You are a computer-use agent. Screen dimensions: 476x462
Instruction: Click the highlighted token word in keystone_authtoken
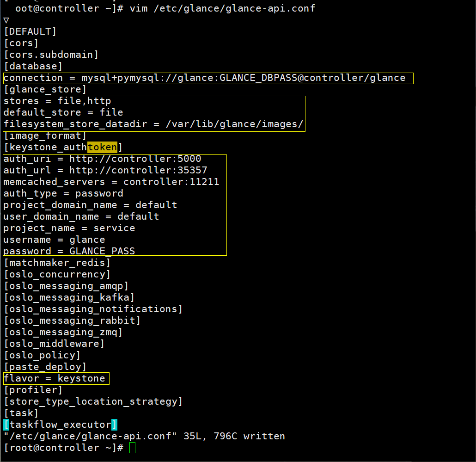[x=102, y=148]
